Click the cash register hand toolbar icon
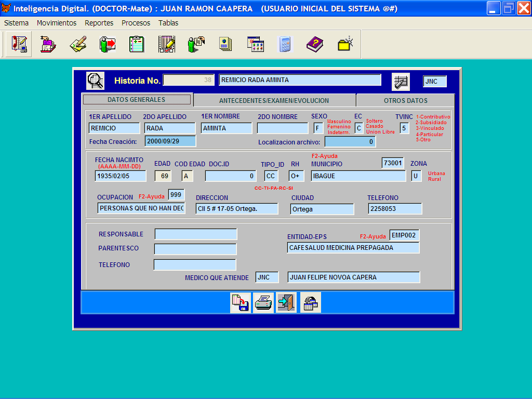This screenshot has height=399, width=532. pos(48,44)
